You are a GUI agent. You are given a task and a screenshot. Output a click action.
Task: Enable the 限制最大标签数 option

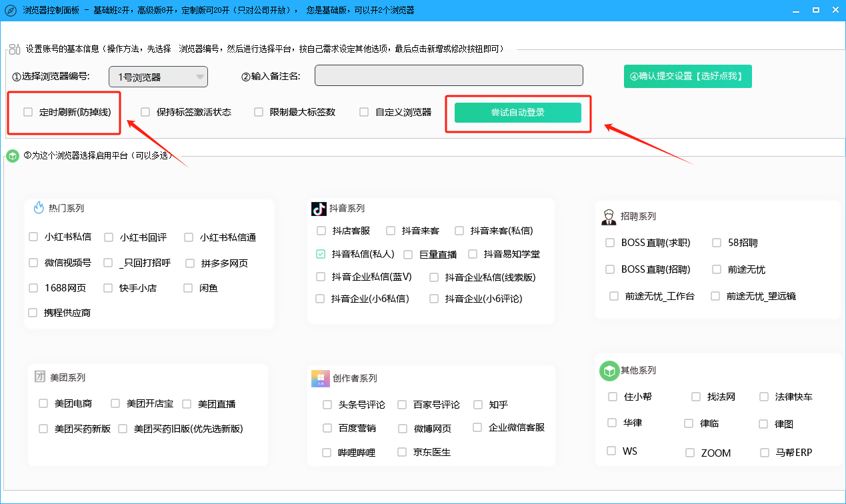coord(259,112)
